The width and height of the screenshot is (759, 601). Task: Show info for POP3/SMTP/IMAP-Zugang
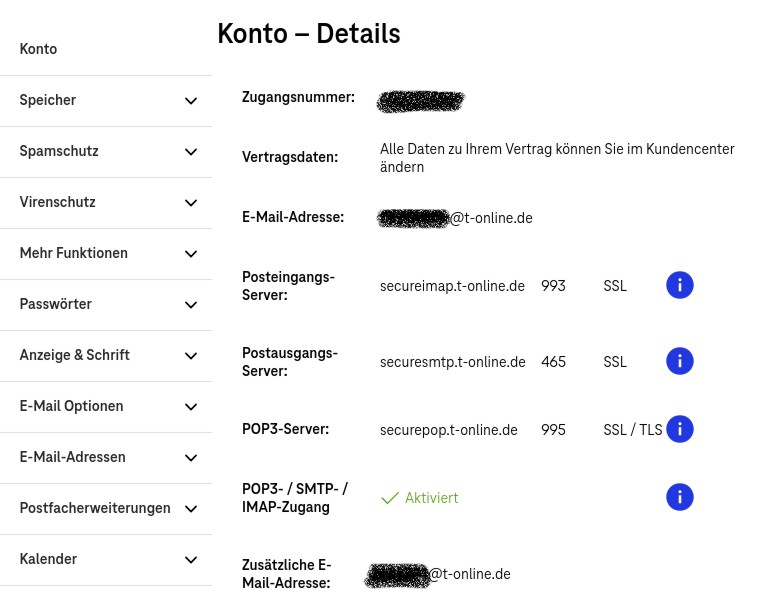click(x=680, y=497)
